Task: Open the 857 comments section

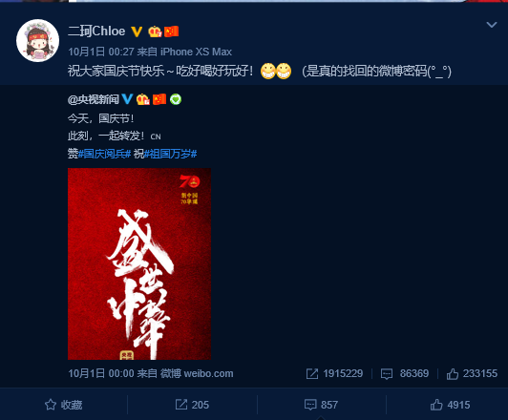Action: [321, 405]
